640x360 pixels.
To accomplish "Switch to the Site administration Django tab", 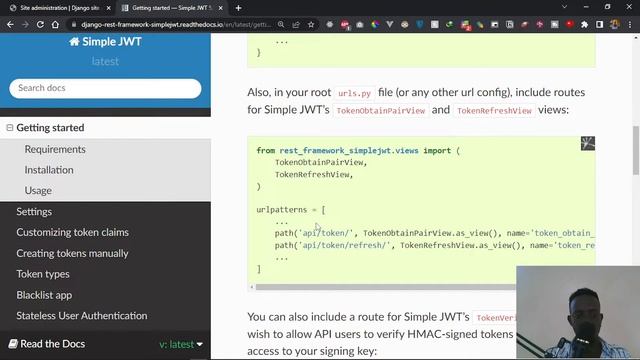I will pyautogui.click(x=60, y=8).
